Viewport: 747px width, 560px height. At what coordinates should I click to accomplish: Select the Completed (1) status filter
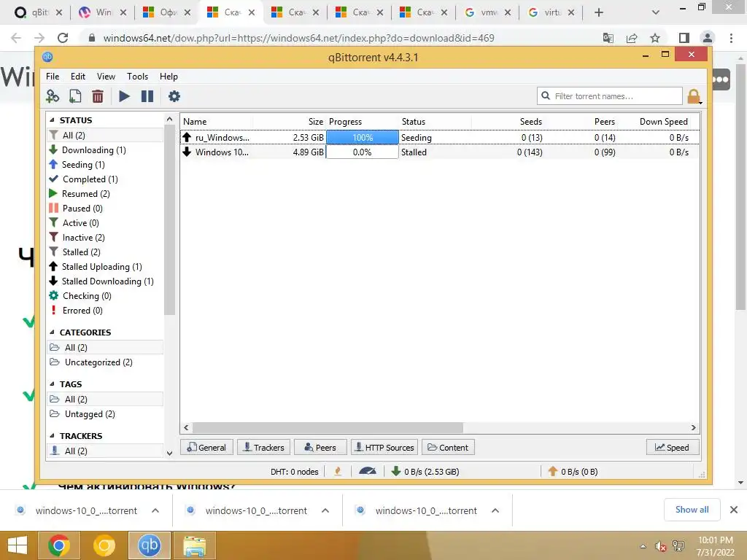pyautogui.click(x=90, y=179)
